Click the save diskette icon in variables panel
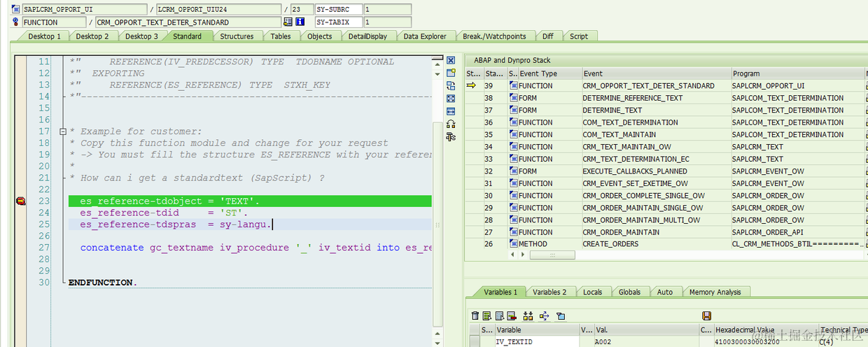This screenshot has width=868, height=347. click(x=707, y=316)
